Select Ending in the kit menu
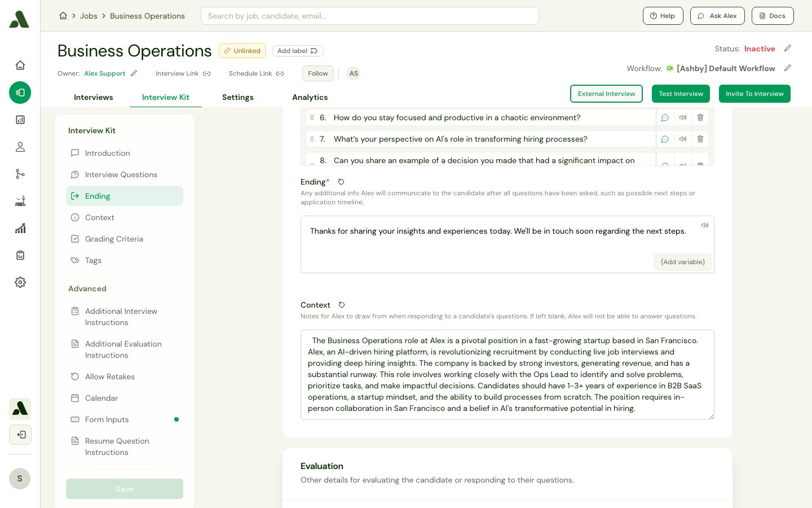This screenshot has width=812, height=508. [125, 196]
